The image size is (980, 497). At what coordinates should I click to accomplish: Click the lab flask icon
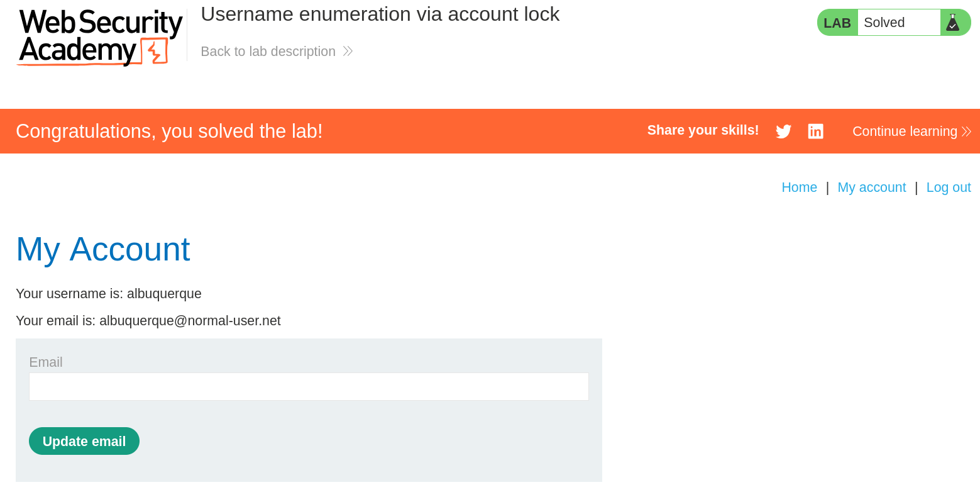(x=952, y=23)
